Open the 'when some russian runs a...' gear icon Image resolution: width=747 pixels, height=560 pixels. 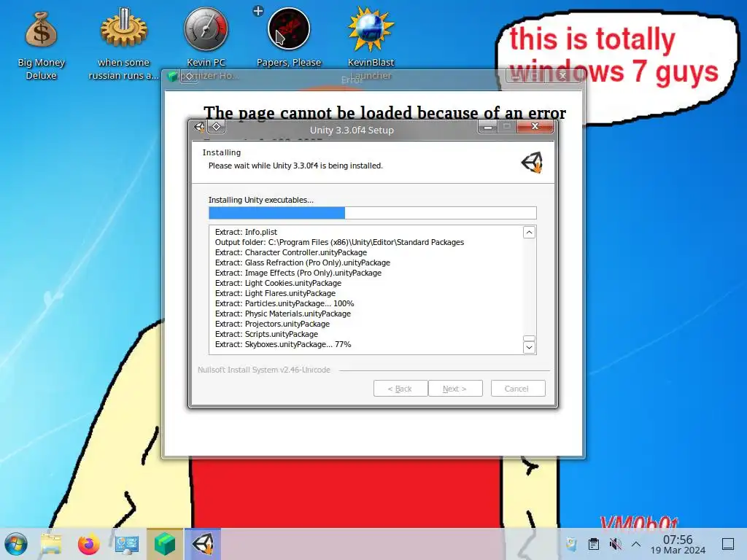tap(123, 43)
